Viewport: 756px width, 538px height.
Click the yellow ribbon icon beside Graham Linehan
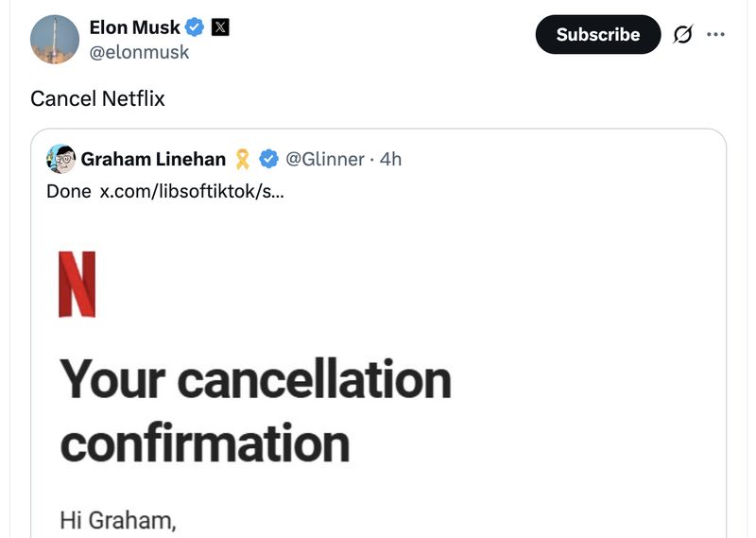click(243, 159)
